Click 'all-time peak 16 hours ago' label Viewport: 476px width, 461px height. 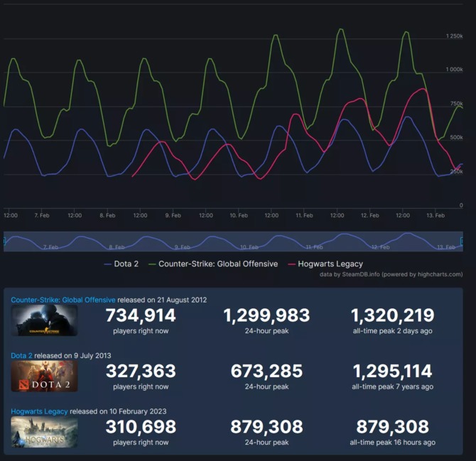click(392, 443)
